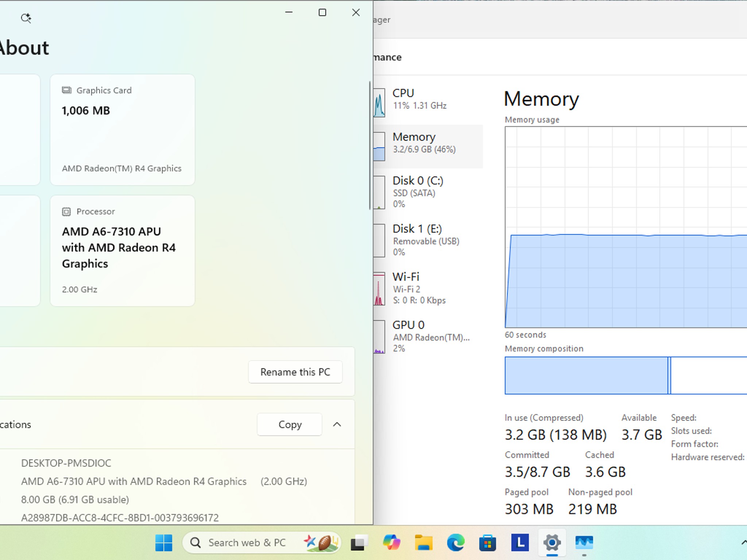Show hidden tray icons chevron
The image size is (747, 560).
743,543
